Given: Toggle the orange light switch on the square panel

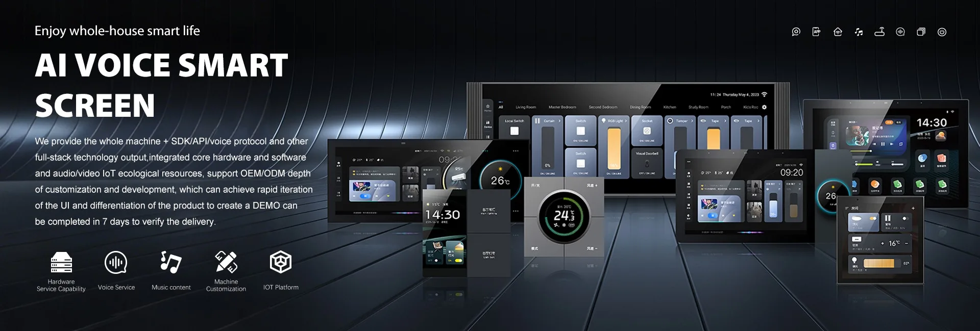Looking at the screenshot, I should [873, 218].
